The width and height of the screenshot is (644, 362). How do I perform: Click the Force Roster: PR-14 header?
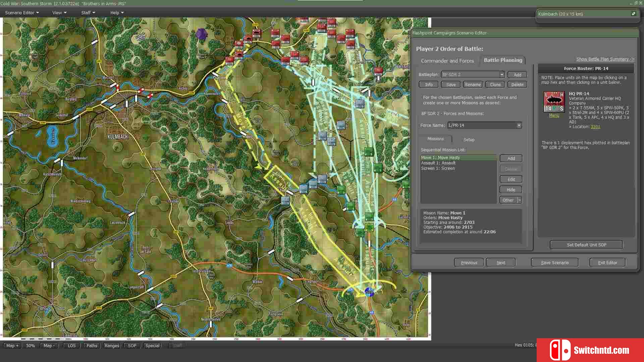pos(586,68)
